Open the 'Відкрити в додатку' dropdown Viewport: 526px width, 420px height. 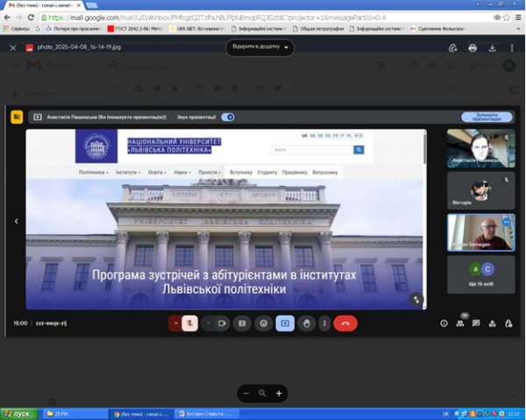[260, 47]
